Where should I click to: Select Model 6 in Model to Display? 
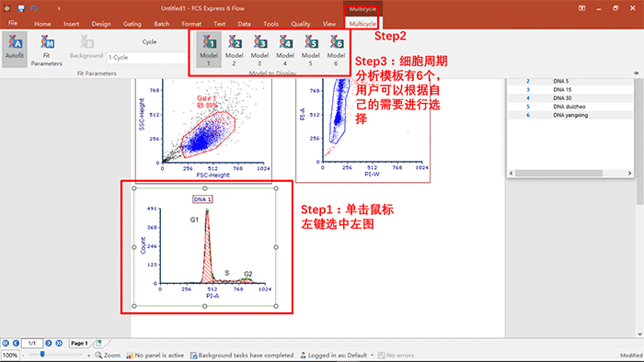click(336, 50)
